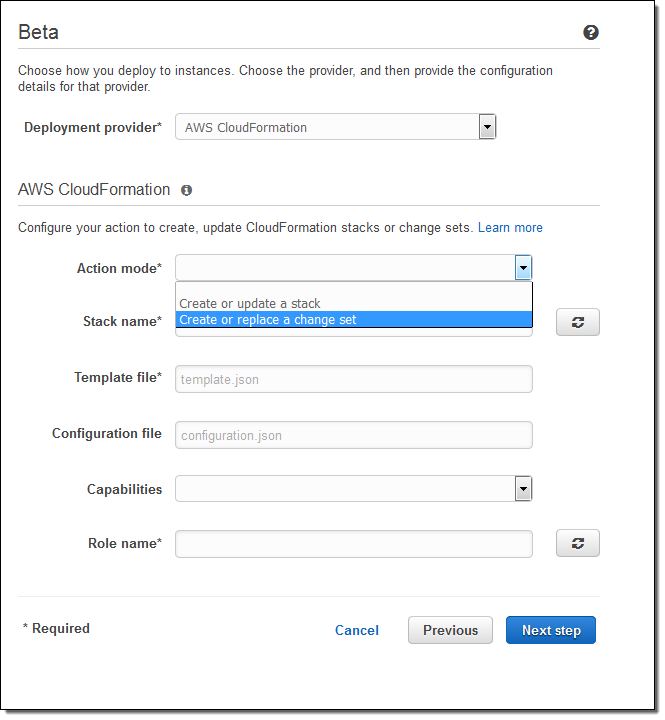Viewport: 665px width, 720px height.
Task: Click the Deployment provider label text
Action: pos(92,127)
